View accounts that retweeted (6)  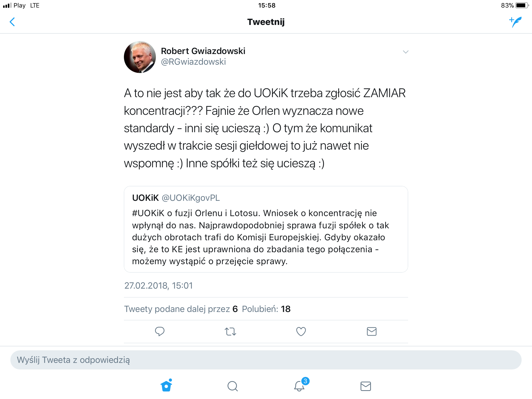(x=181, y=309)
